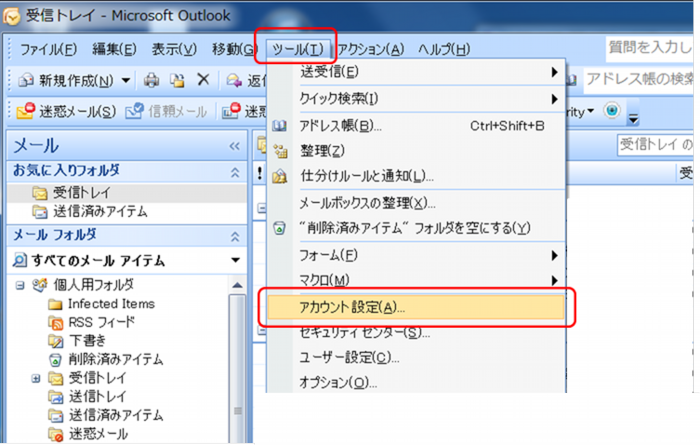Click the move to folder toolbar icon

(x=177, y=80)
